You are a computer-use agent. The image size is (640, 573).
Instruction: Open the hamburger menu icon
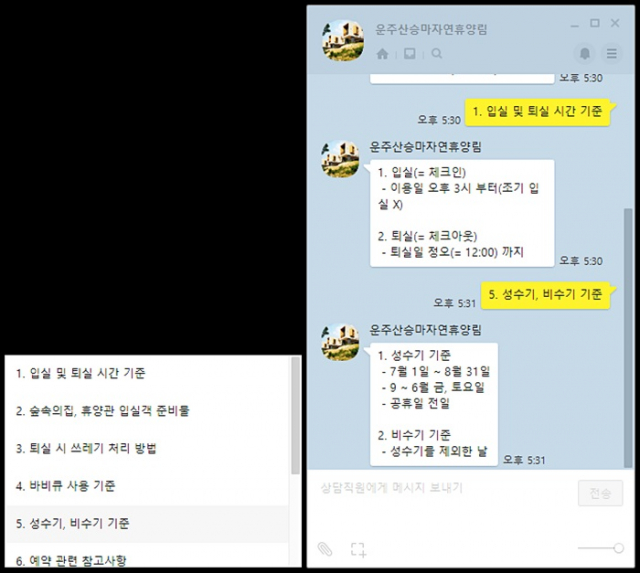coord(611,53)
